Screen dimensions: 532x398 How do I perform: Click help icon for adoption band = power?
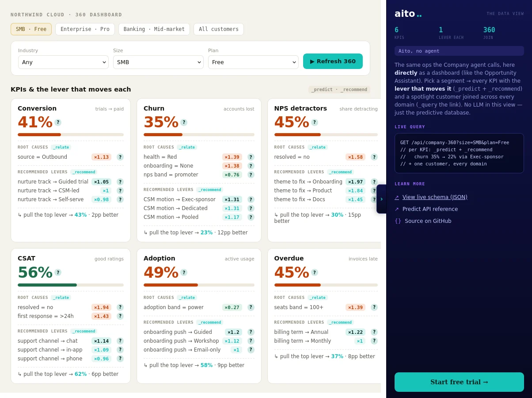click(x=251, y=307)
